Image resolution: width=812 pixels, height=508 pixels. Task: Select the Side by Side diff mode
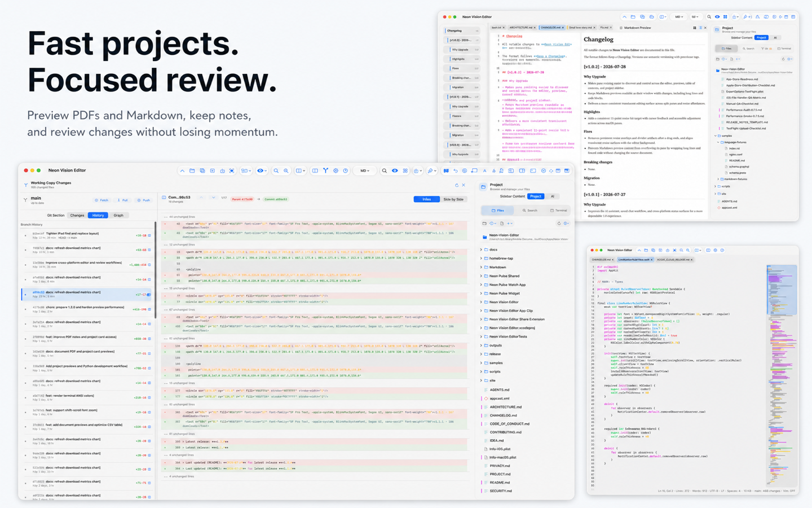(x=453, y=199)
